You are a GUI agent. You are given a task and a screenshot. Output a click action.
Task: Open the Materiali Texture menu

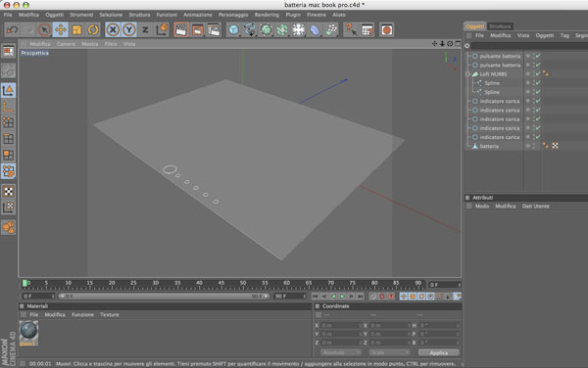coord(109,314)
